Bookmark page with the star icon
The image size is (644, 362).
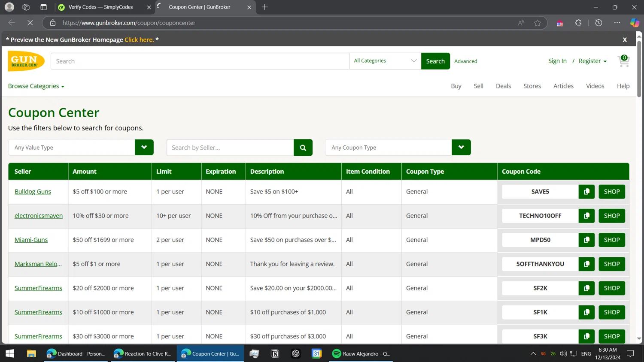point(537,23)
